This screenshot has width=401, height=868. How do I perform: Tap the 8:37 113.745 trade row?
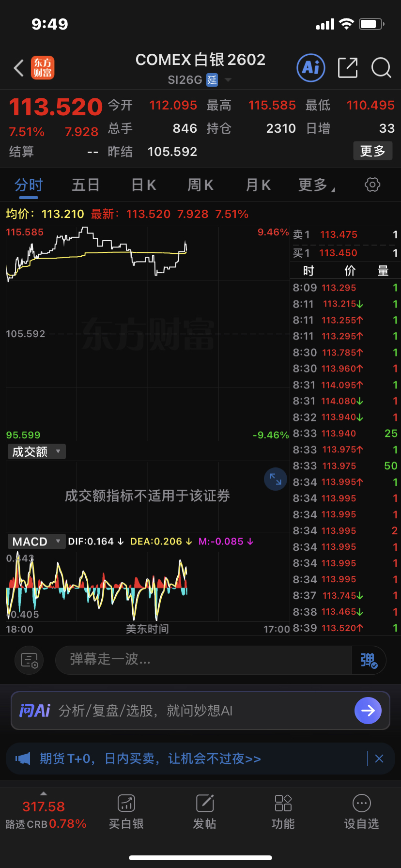[345, 596]
